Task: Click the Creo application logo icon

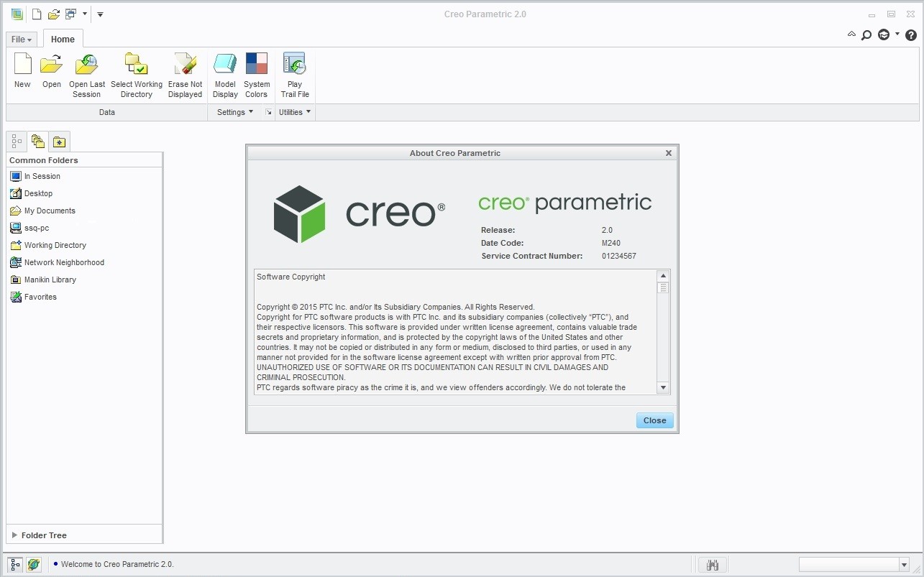Action: click(17, 14)
